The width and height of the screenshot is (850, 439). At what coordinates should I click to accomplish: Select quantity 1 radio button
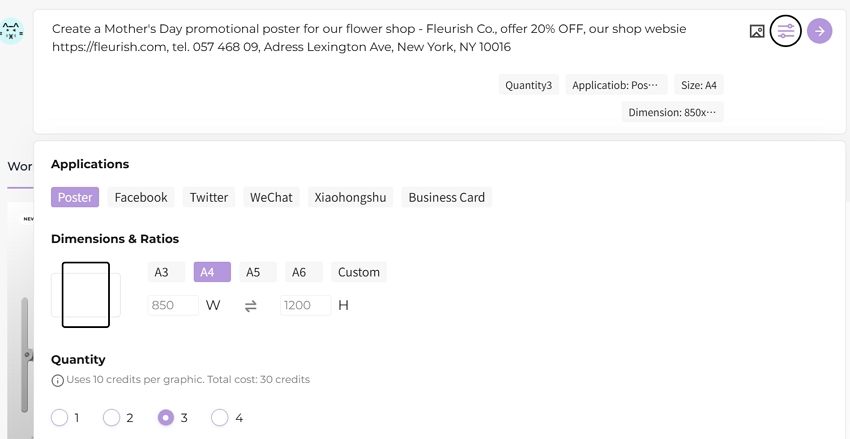pos(59,417)
